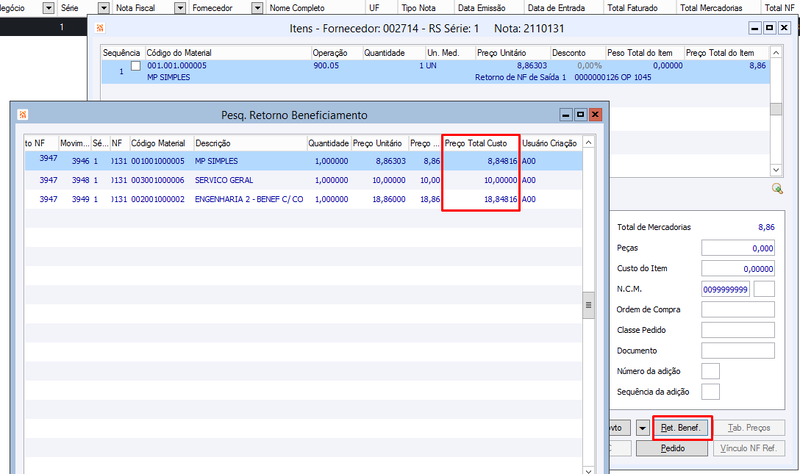Open the Série column filter dropdown
This screenshot has height=474, width=800.
[104, 8]
